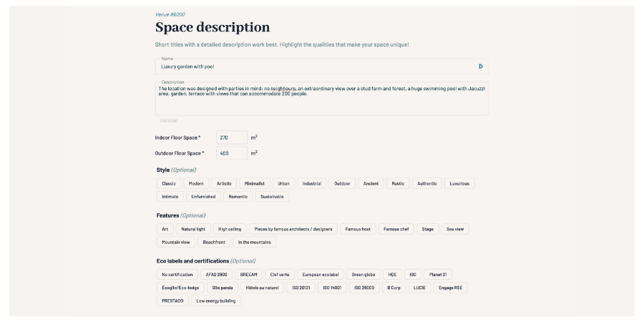Pick the Beachfront feature tag
The width and height of the screenshot is (644, 322).
tap(214, 243)
